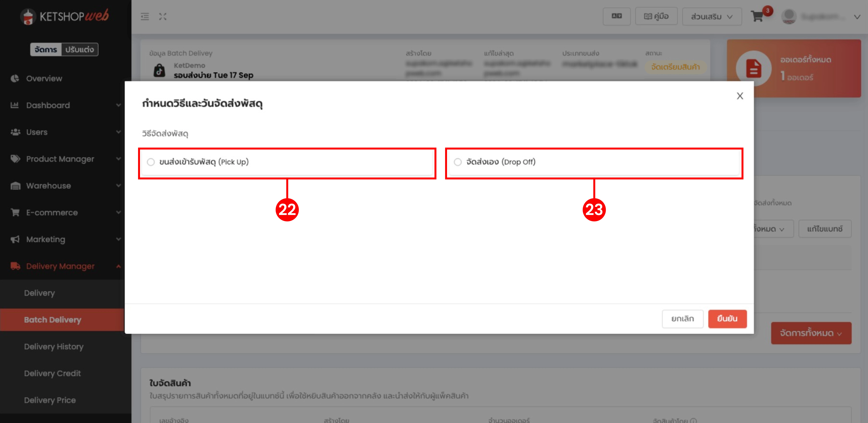868x423 pixels.
Task: Select the Drop Off radio option
Action: (x=458, y=162)
